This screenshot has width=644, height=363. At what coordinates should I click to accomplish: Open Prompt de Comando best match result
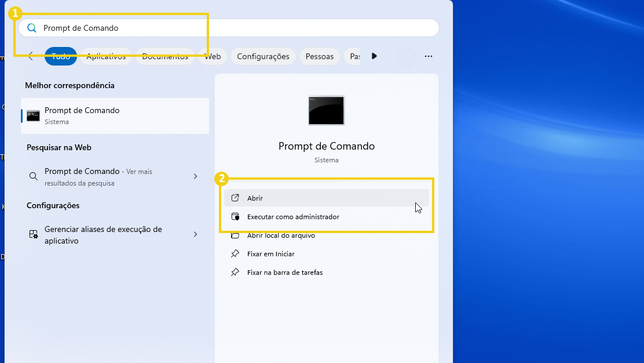click(x=115, y=115)
